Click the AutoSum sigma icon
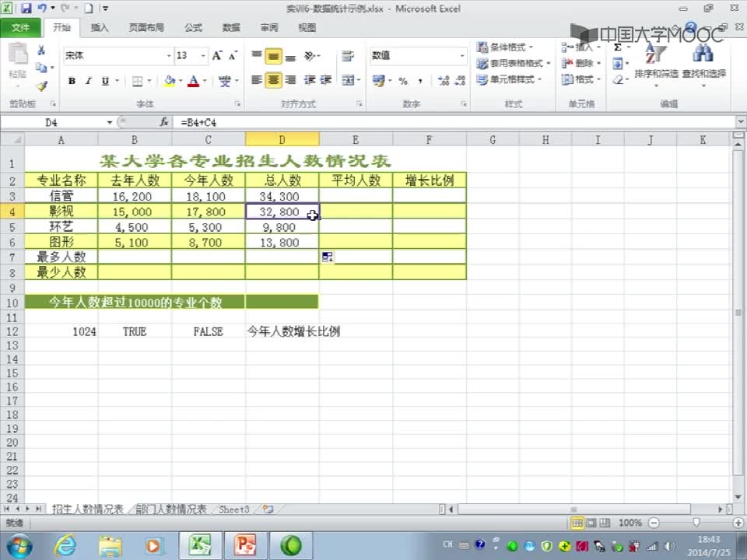This screenshot has width=747, height=560. 618,47
